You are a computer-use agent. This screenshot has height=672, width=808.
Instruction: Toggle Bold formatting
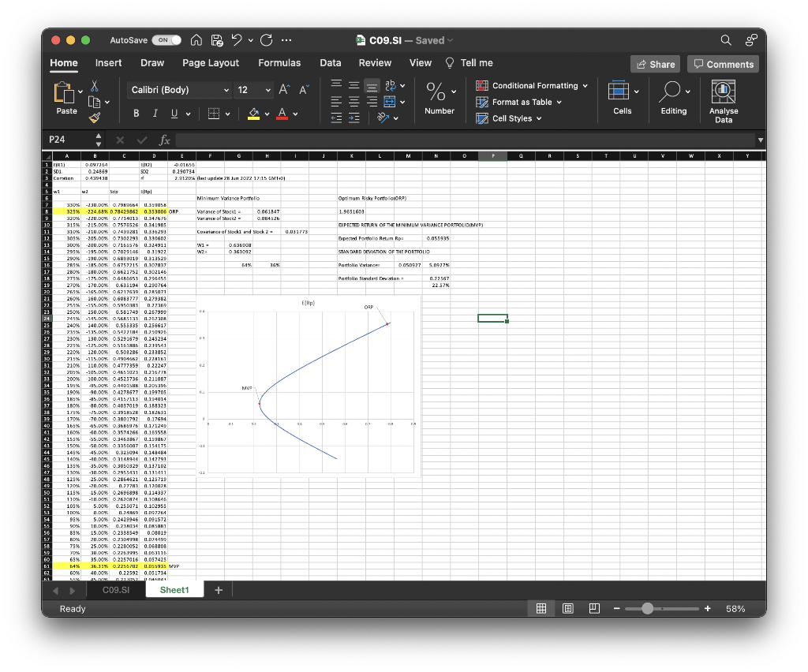136,115
